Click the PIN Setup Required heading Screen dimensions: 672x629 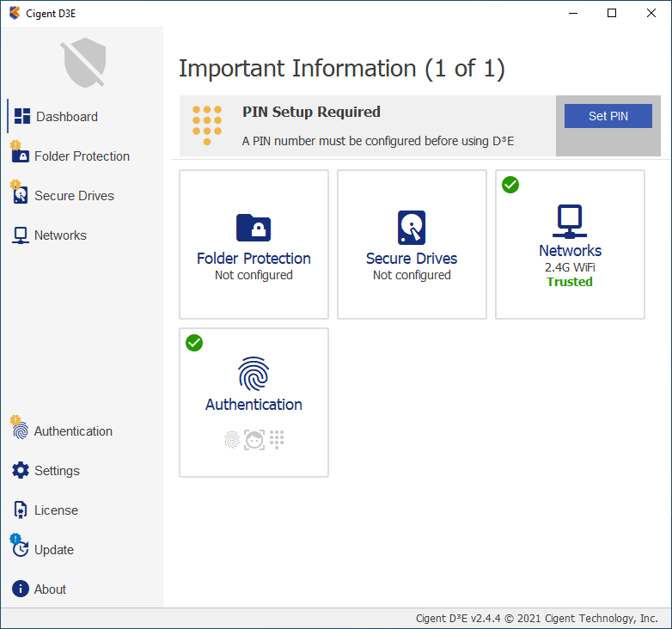click(x=311, y=112)
